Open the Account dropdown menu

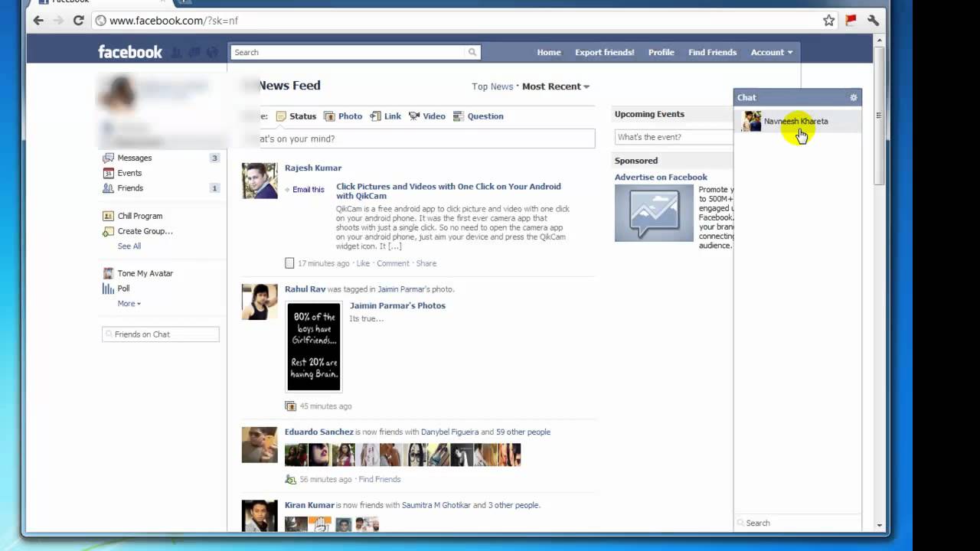point(771,52)
